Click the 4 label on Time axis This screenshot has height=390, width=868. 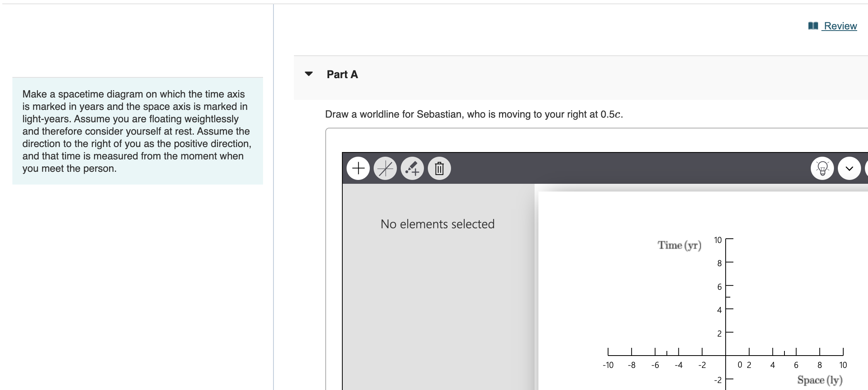[x=719, y=310]
